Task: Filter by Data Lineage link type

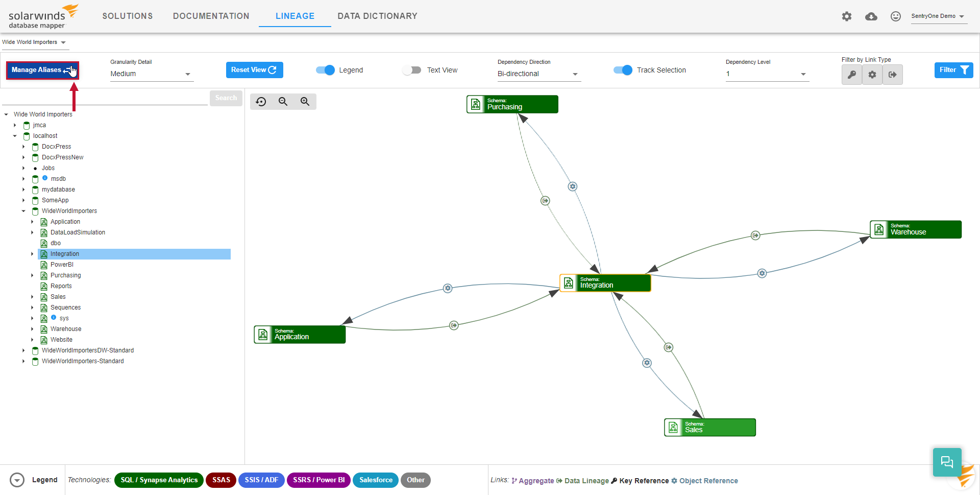Action: pyautogui.click(x=893, y=75)
